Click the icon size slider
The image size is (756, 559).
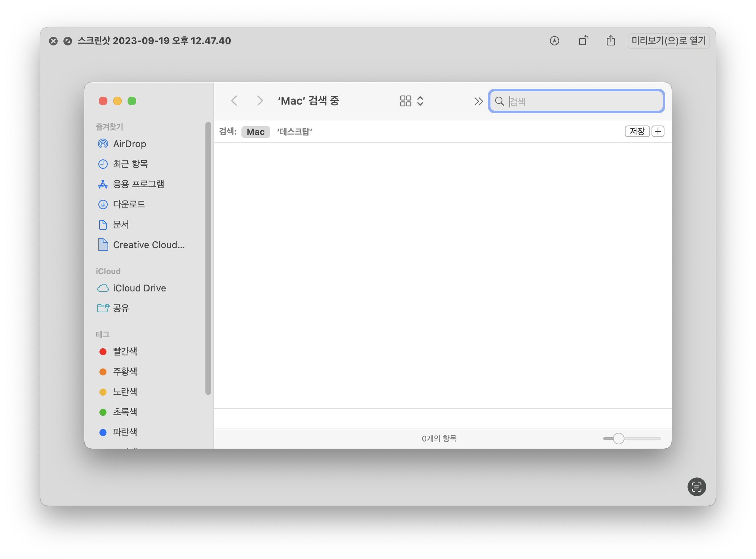(x=618, y=439)
